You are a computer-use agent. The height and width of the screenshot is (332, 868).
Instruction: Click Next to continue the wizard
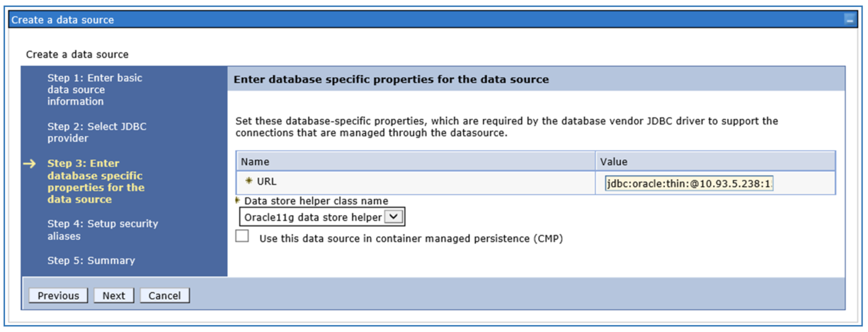coord(113,296)
